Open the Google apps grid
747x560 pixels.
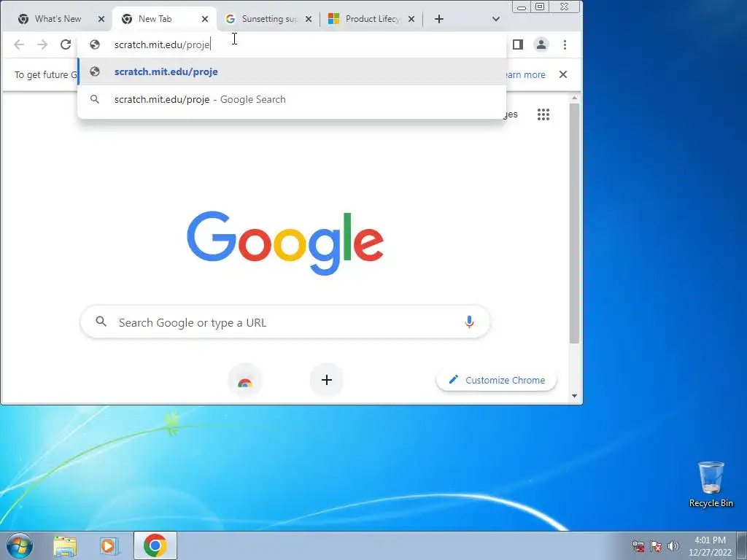point(543,114)
